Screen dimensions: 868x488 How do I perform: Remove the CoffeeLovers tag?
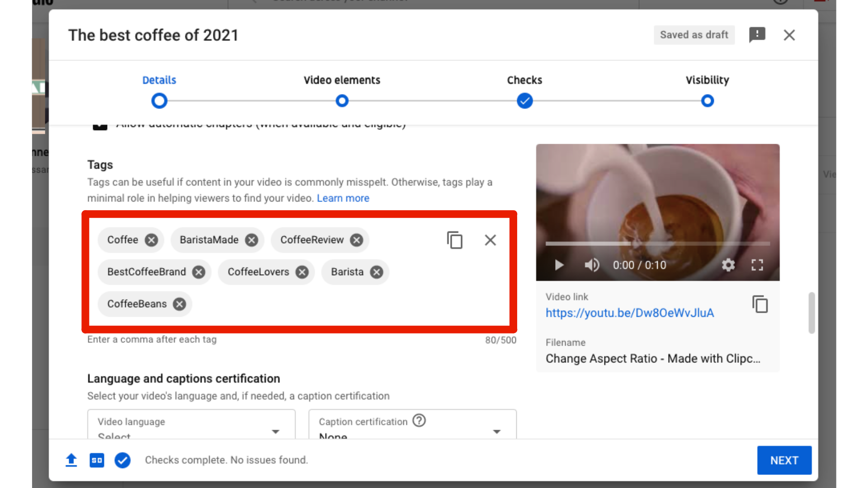[302, 272]
